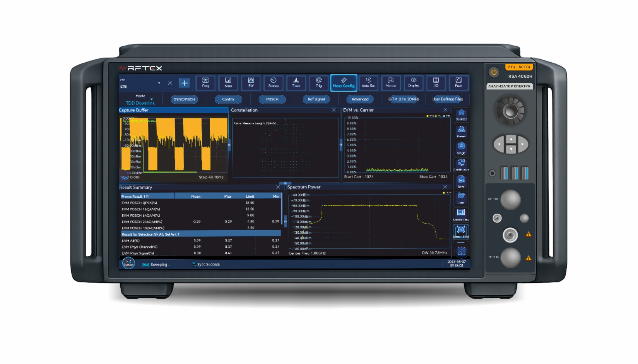
Task: Open the BW bandwidth menu
Action: [x=251, y=82]
